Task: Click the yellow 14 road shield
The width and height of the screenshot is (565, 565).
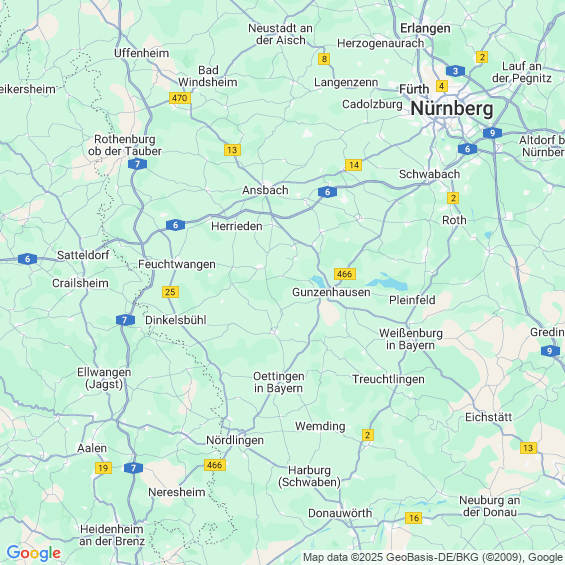Action: 353,165
